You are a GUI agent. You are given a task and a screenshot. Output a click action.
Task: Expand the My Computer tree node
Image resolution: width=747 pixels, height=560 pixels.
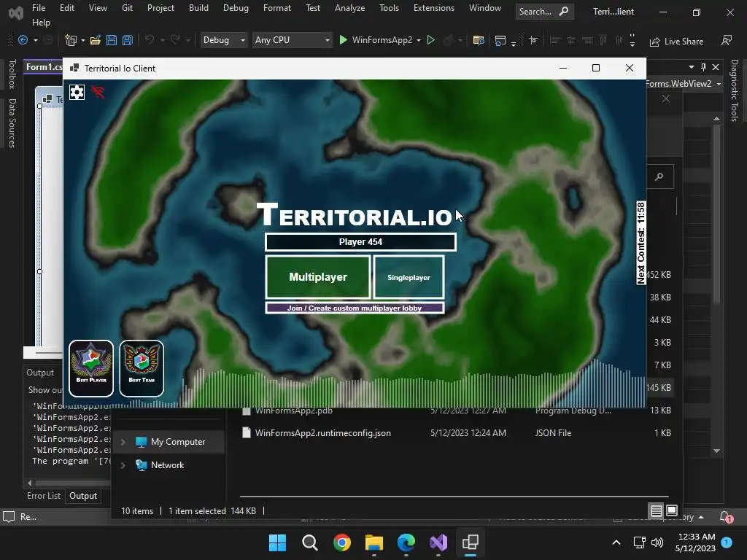(x=123, y=442)
